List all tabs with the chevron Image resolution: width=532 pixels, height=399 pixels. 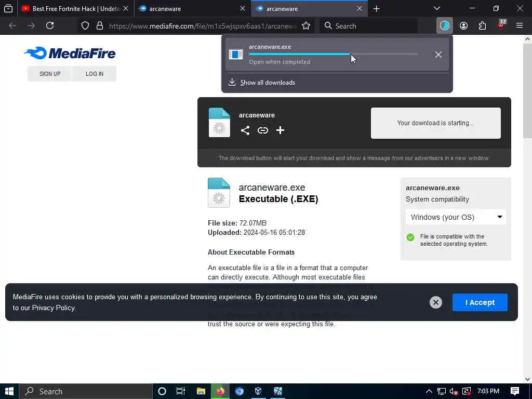[437, 8]
